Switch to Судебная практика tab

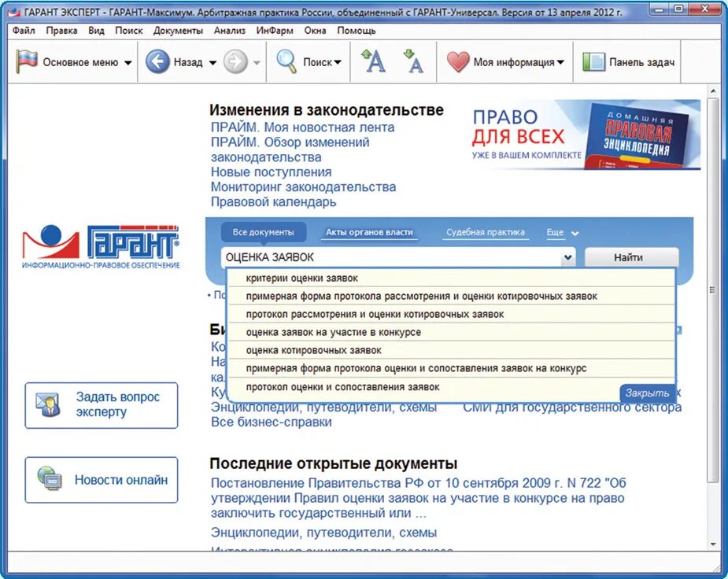485,232
